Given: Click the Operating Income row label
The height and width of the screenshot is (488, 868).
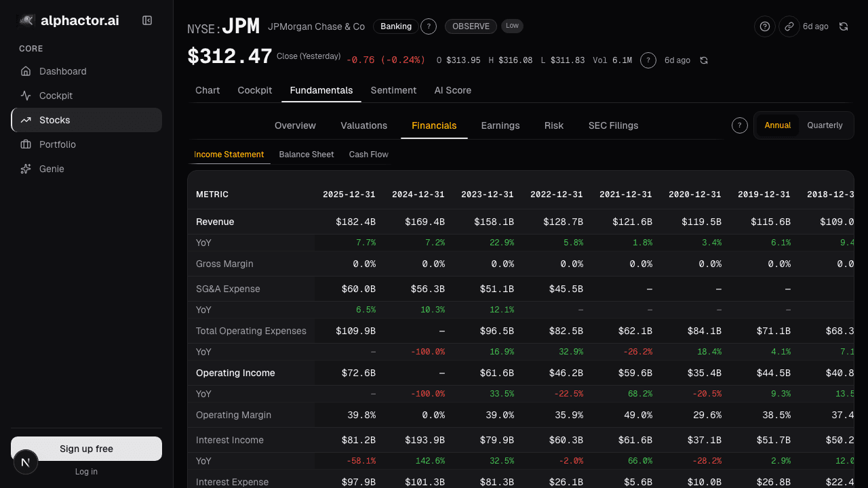Looking at the screenshot, I should click(x=235, y=373).
